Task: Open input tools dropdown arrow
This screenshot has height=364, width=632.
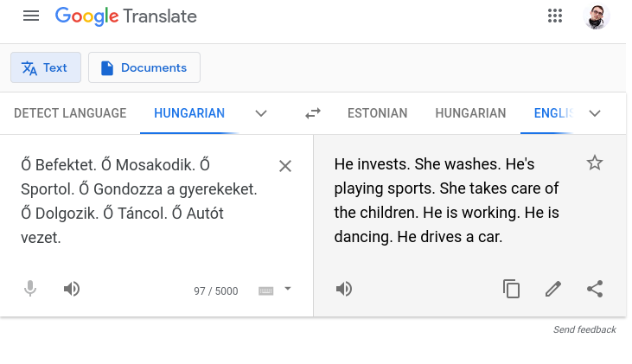Action: [288, 289]
